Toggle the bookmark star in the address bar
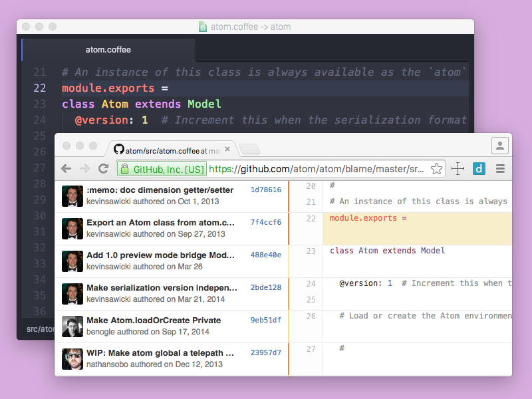 click(437, 169)
